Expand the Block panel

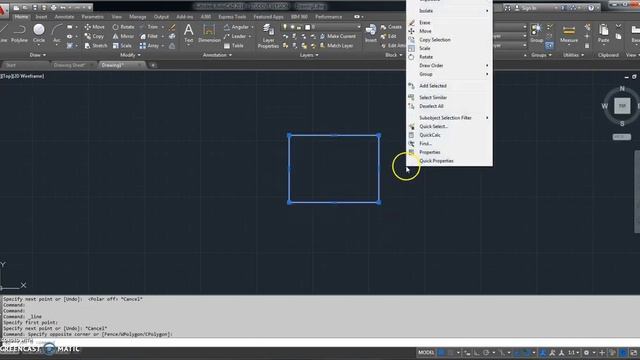pos(393,55)
